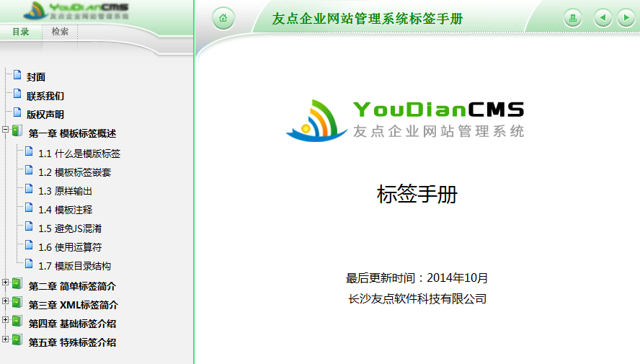Go to previous page arrow
The image size is (640, 364).
click(x=603, y=19)
